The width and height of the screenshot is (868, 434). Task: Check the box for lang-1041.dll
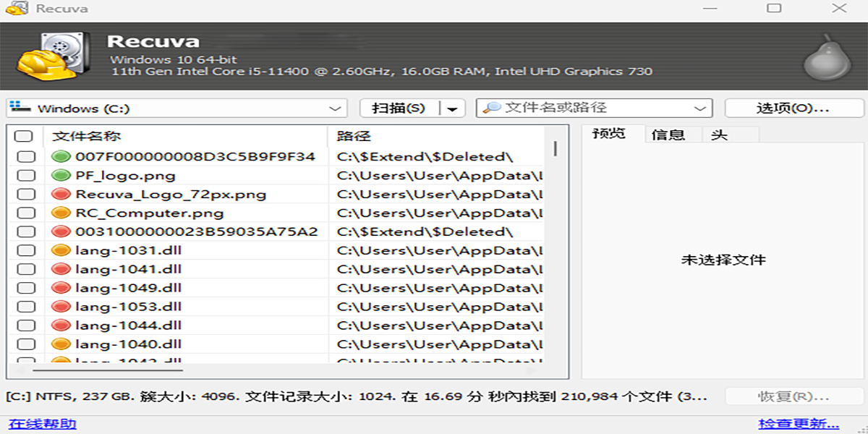(x=26, y=269)
